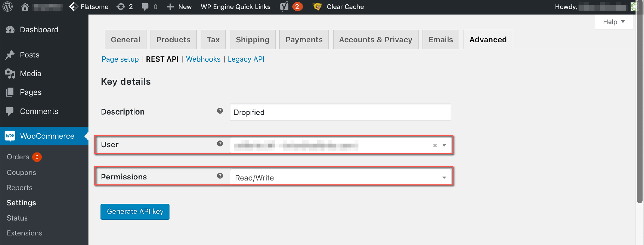
Task: Click the Posts pushpin icon
Action: tap(10, 55)
